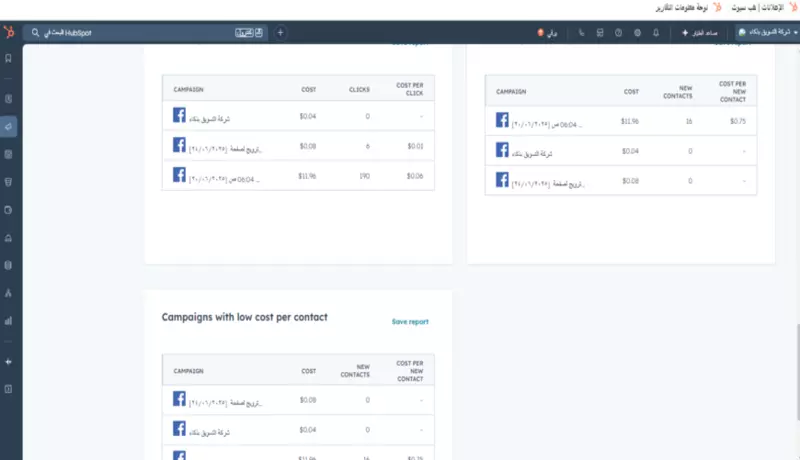Click Facebook icon in the $0.75 row, top-right table

point(502,120)
